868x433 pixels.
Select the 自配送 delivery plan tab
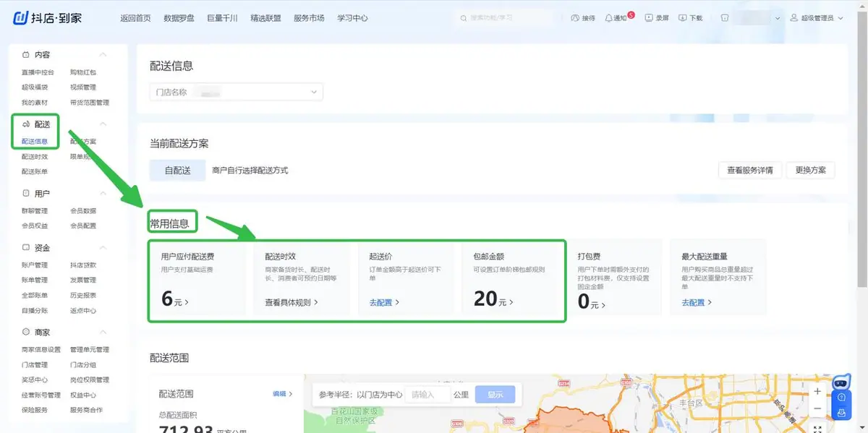coord(177,171)
